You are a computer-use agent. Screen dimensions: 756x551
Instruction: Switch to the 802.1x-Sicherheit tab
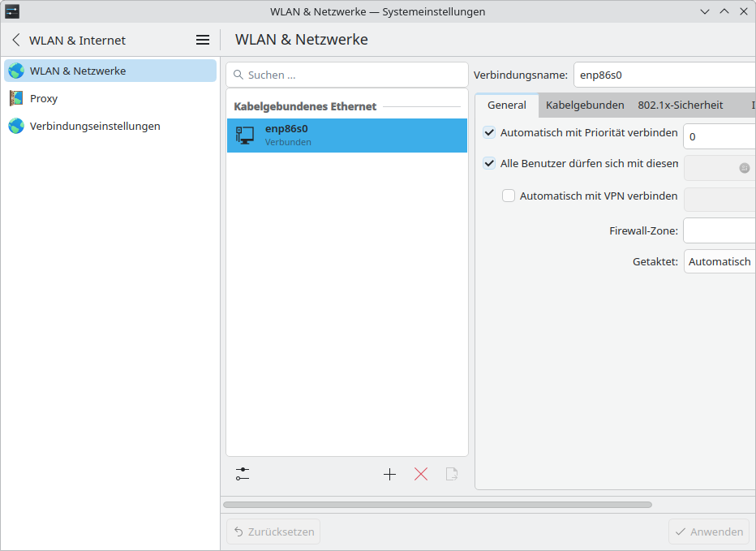click(x=680, y=105)
